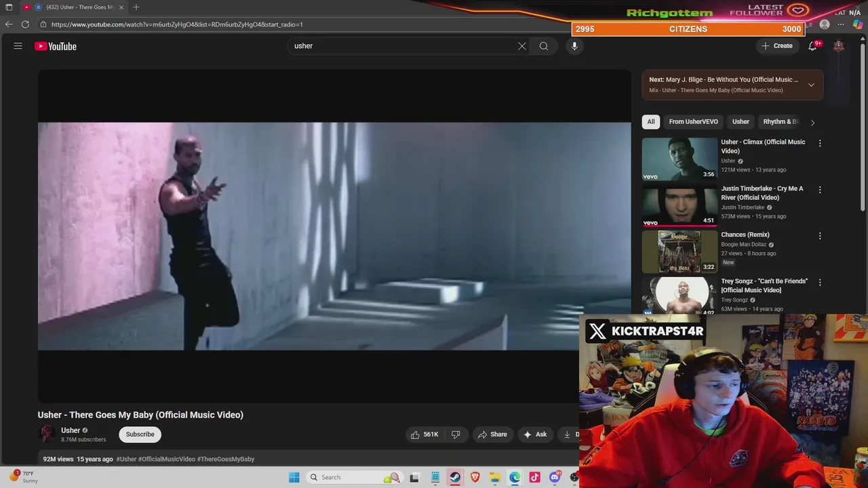Screen dimensions: 868x488
Task: Click the Boogie Man Dollaz channel name
Action: coord(743,245)
